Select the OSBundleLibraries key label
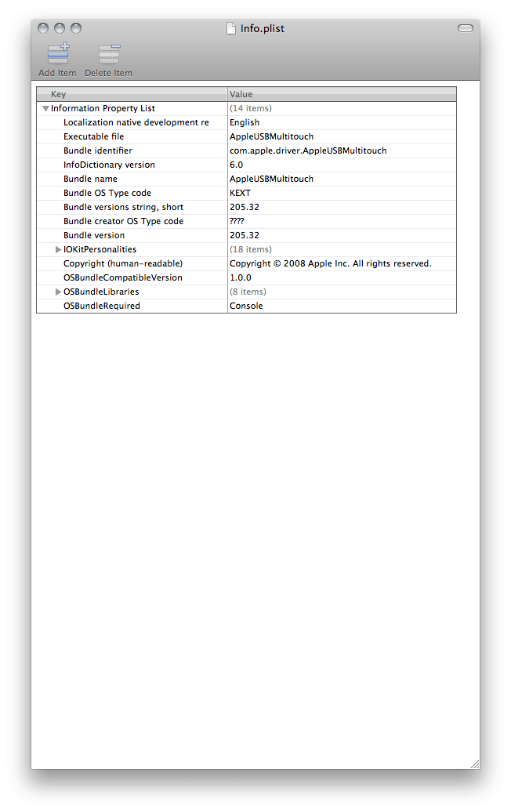 coord(101,292)
